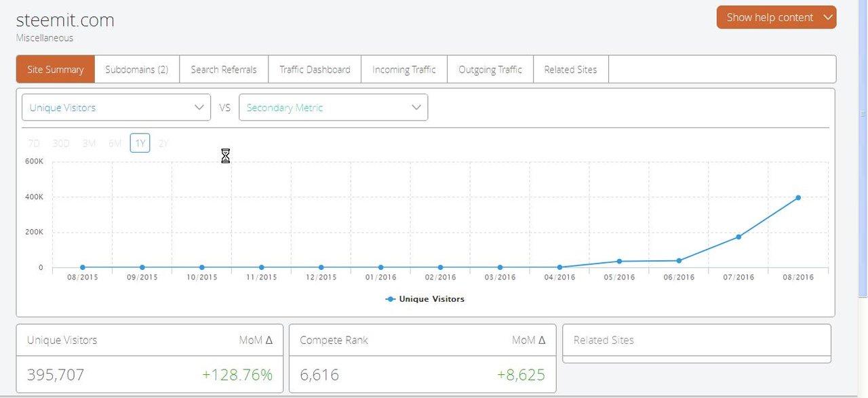
Task: Click the 12/2015 data point on chart
Action: click(321, 267)
